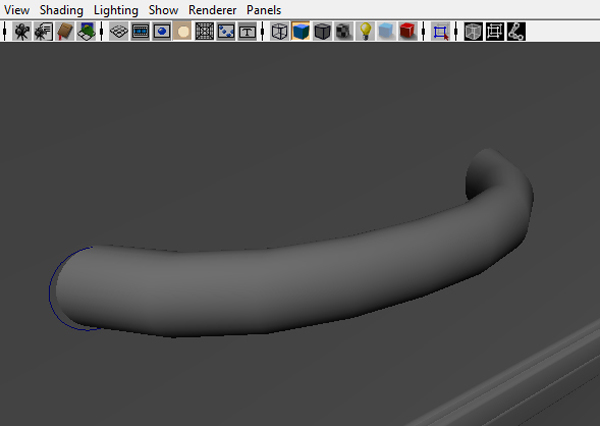Toggle X-Ray Active Components icon
The height and width of the screenshot is (426, 600).
(495, 31)
